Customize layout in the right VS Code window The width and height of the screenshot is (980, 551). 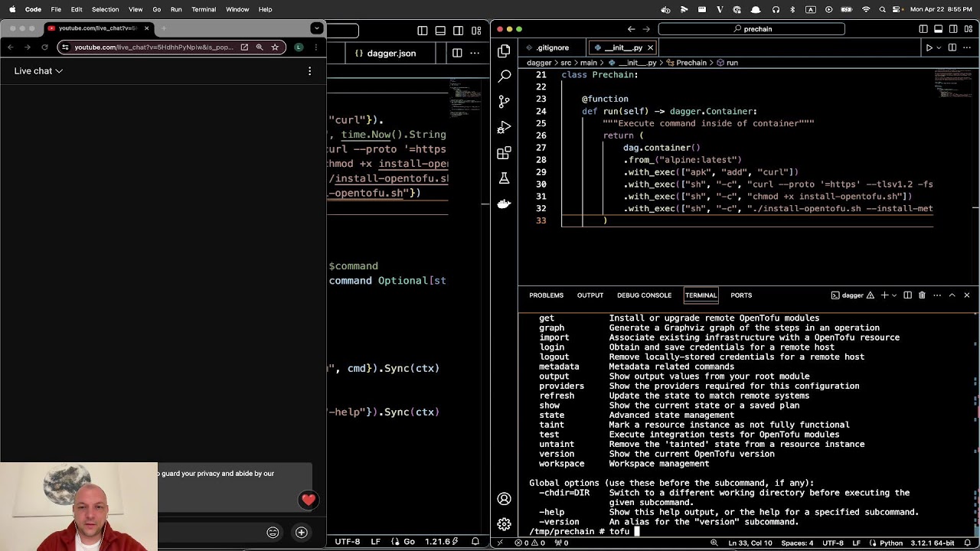point(969,29)
